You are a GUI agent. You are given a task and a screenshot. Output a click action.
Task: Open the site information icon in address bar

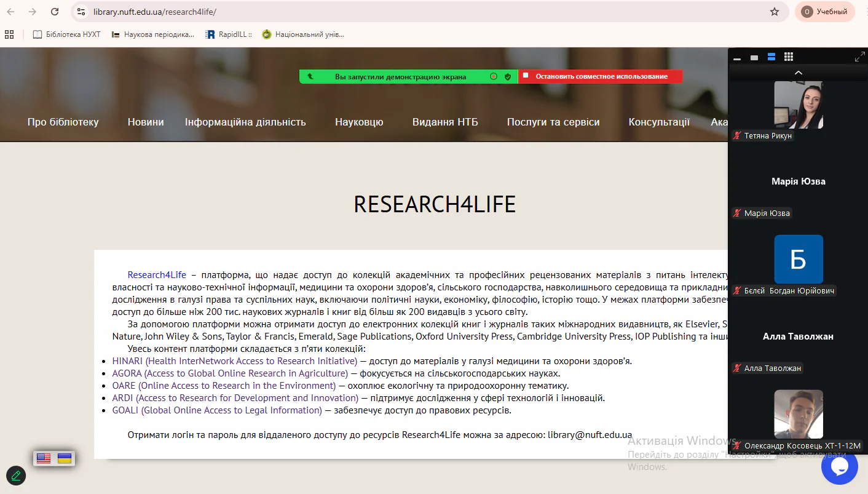click(x=81, y=12)
